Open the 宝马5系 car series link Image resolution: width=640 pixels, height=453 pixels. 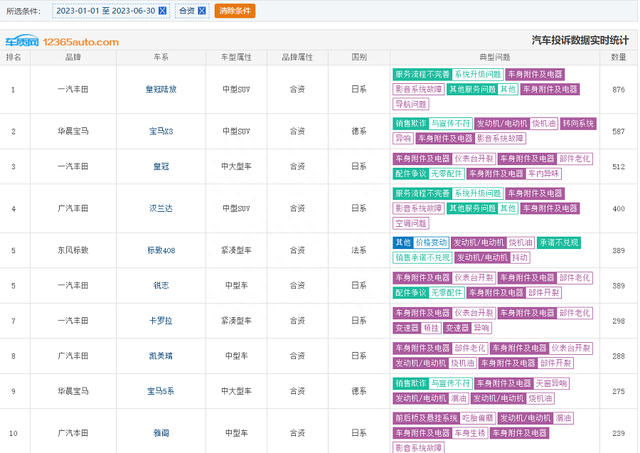pos(161,390)
